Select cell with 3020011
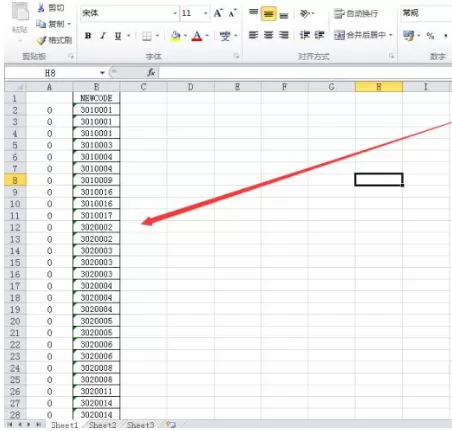This screenshot has width=452, height=431. (96, 391)
